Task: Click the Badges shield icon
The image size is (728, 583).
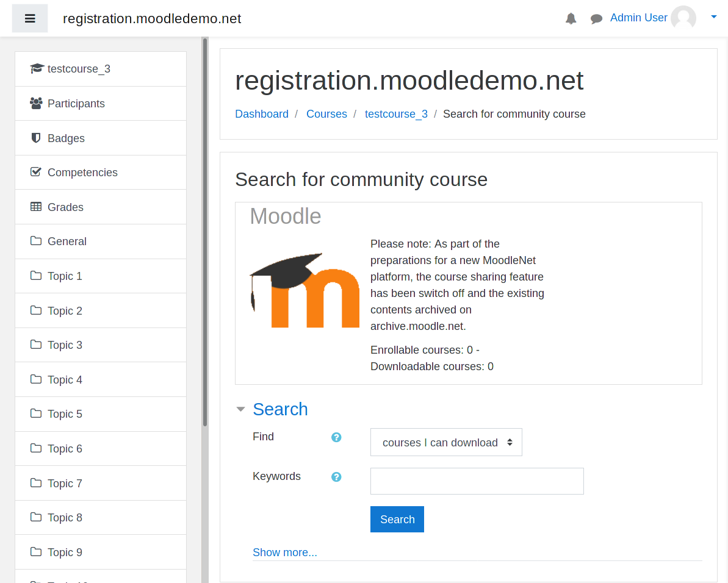Action: (36, 138)
